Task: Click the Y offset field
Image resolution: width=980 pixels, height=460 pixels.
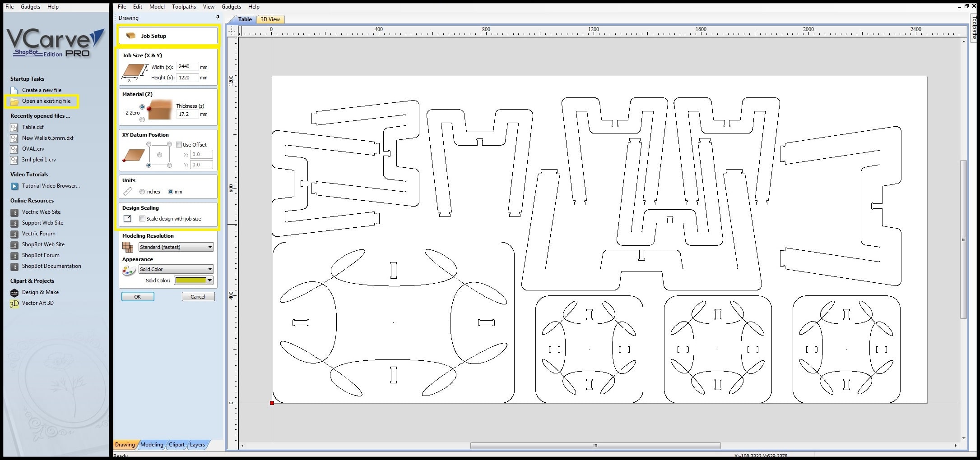Action: click(201, 165)
